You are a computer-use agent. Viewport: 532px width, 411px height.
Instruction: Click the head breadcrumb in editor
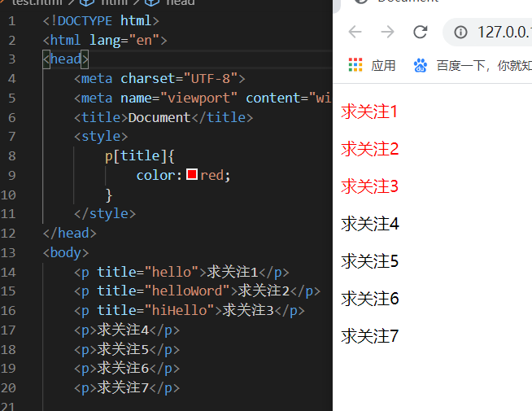click(x=181, y=2)
